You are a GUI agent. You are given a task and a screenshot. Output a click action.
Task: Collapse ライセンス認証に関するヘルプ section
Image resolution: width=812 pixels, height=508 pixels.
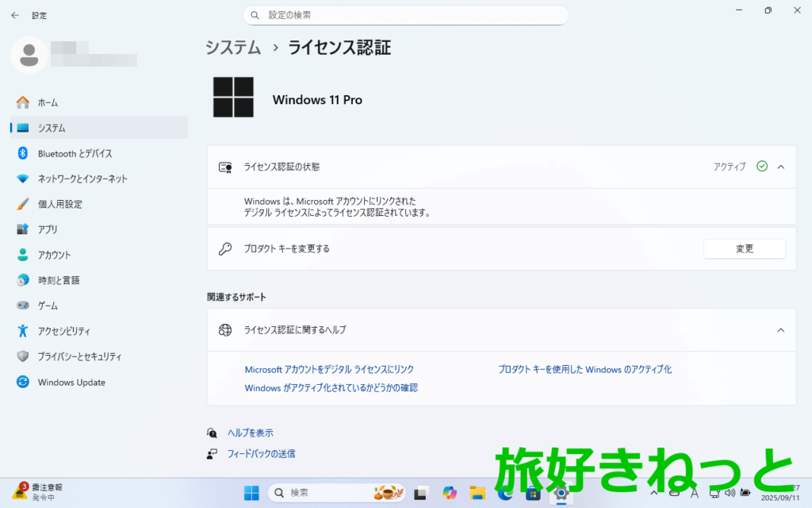point(781,330)
